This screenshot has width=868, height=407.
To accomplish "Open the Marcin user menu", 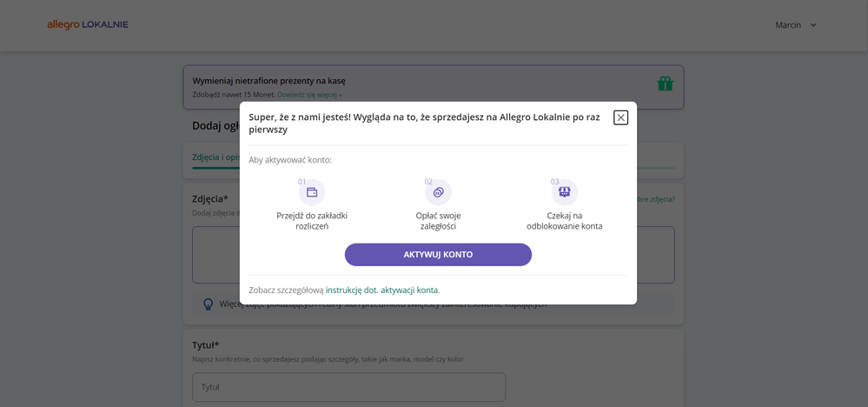I will click(788, 25).
